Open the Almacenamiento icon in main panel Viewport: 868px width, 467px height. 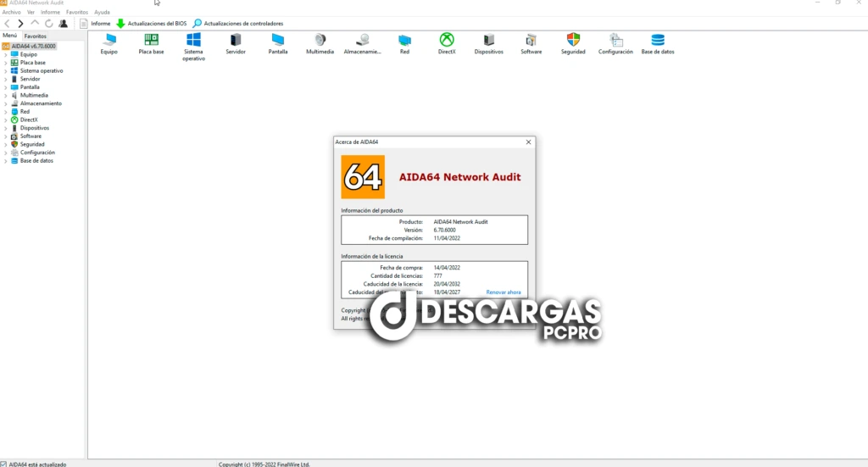click(362, 41)
